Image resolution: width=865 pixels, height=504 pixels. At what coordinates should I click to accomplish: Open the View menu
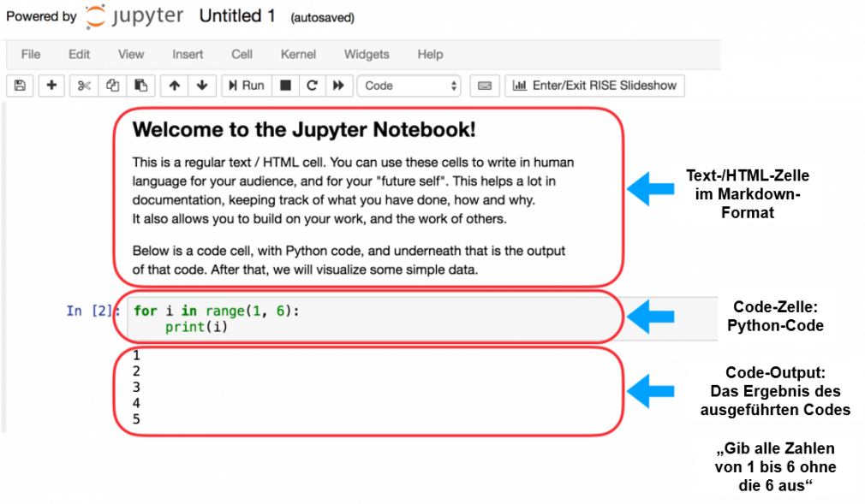tap(131, 54)
